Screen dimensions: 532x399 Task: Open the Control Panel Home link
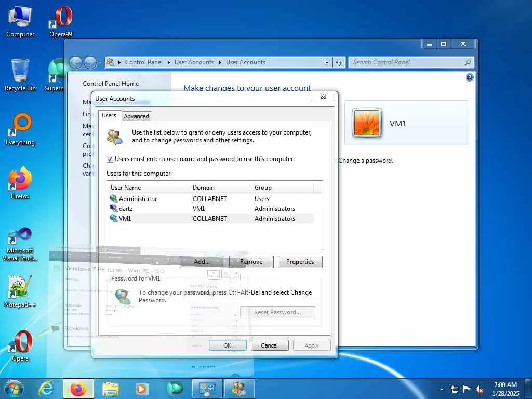[x=111, y=84]
